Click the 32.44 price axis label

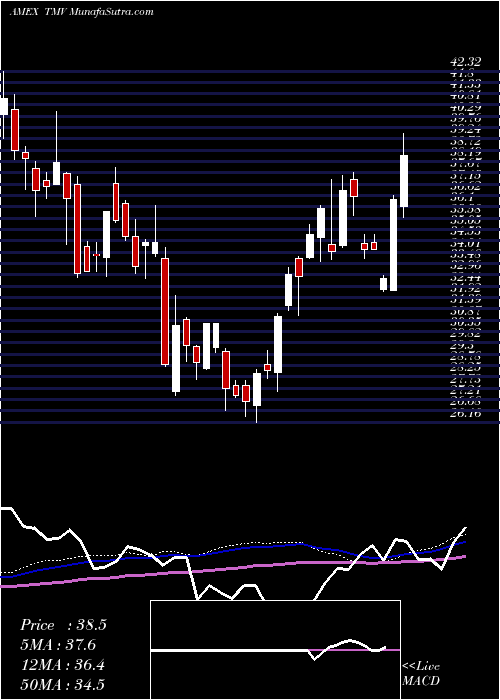click(465, 278)
